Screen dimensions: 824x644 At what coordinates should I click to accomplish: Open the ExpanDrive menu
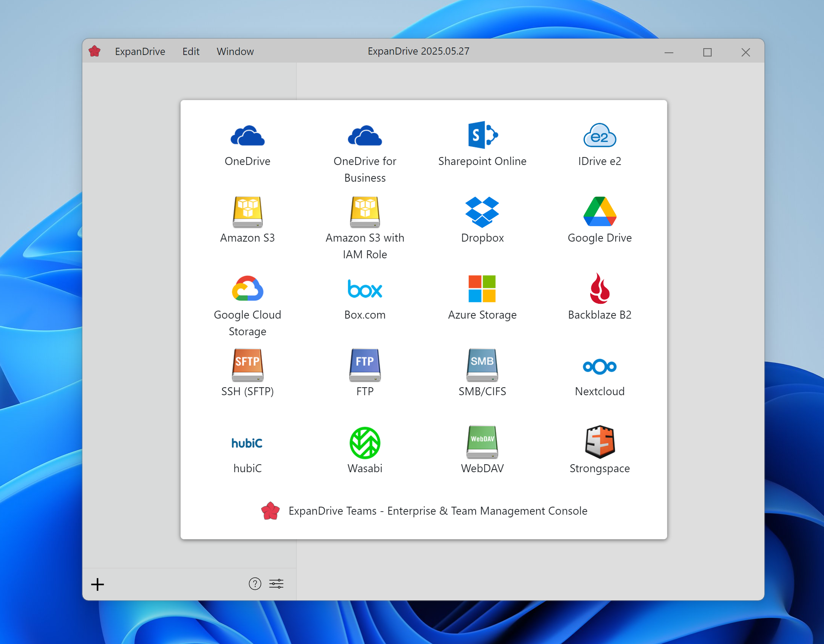pos(140,51)
